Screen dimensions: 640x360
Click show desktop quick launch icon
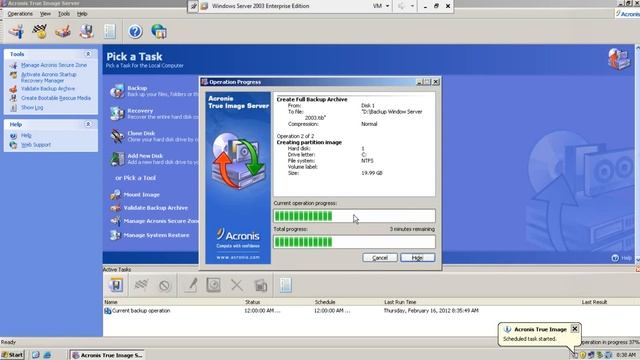point(36,355)
